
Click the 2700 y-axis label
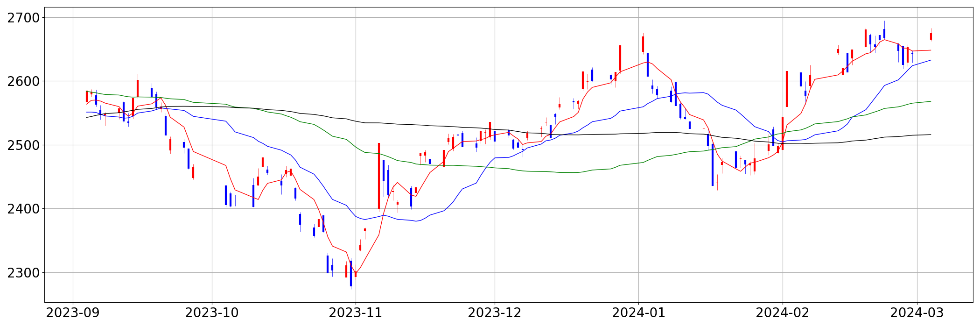click(x=23, y=18)
